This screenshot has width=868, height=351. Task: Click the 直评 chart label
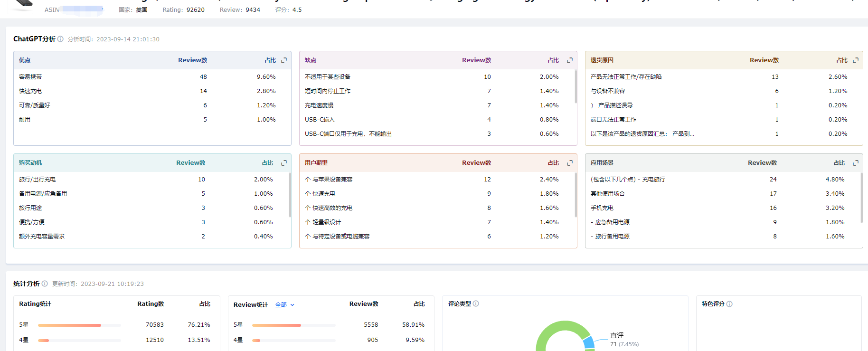pos(617,335)
